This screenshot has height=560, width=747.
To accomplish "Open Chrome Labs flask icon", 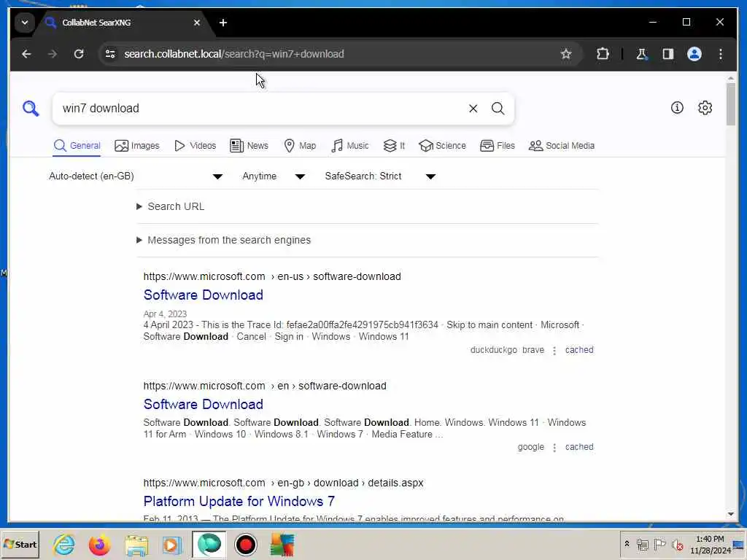I will click(x=642, y=54).
